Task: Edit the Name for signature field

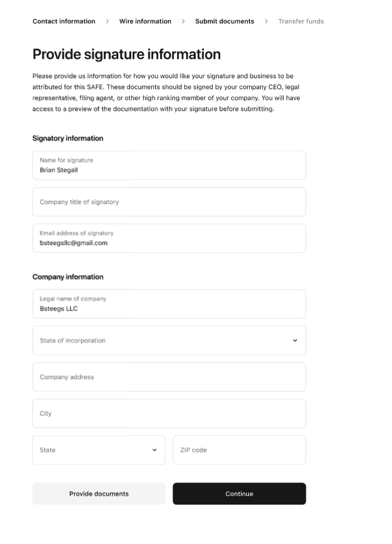Action: 169,165
